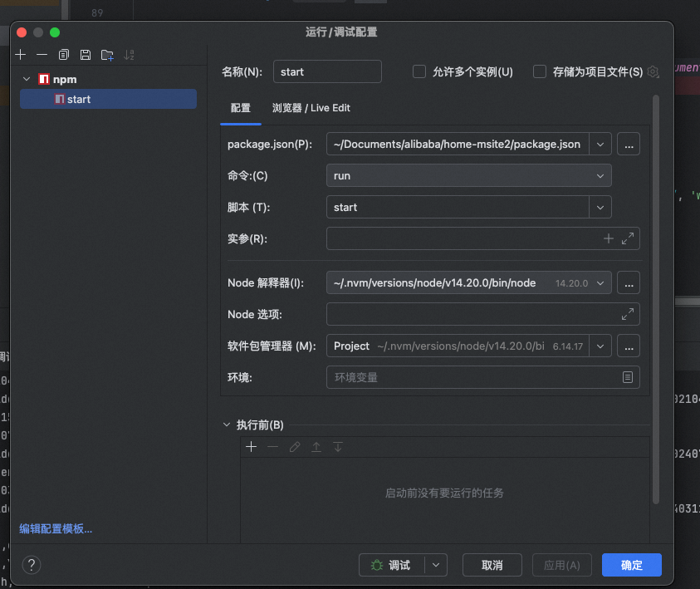Select the start configuration in tree

(x=108, y=99)
